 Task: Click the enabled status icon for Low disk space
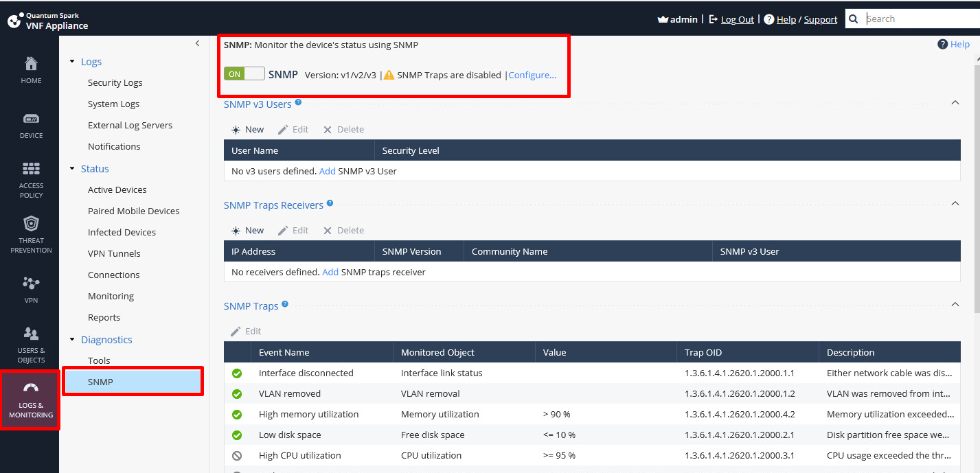(x=237, y=435)
